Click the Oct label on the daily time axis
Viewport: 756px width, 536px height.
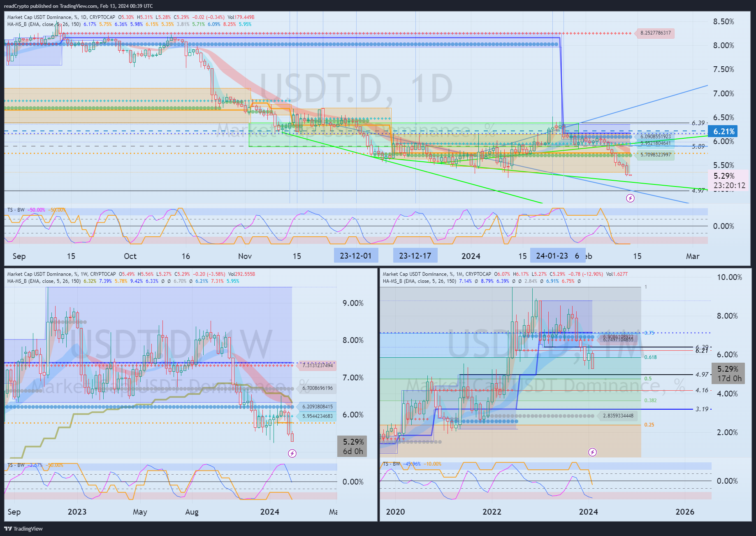(x=130, y=256)
